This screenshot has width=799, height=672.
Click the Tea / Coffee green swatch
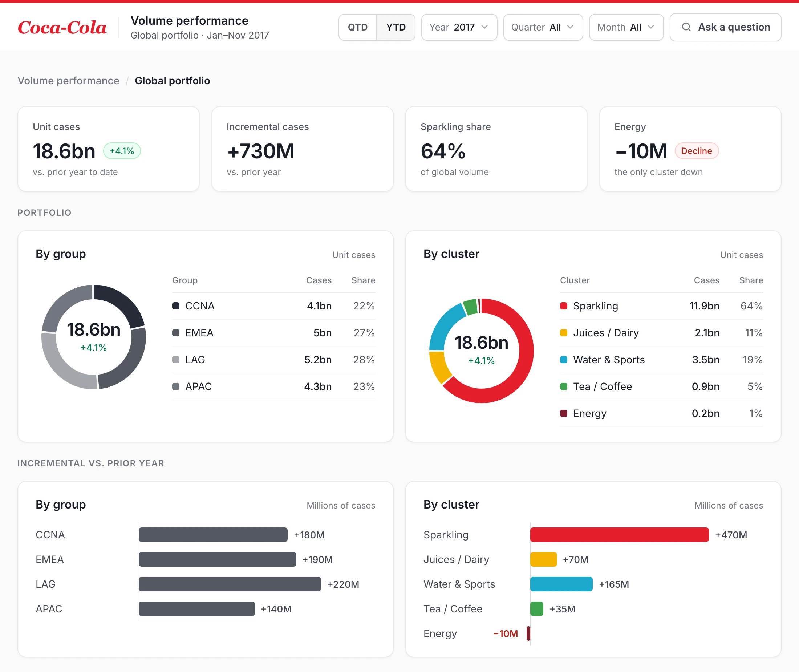point(564,386)
